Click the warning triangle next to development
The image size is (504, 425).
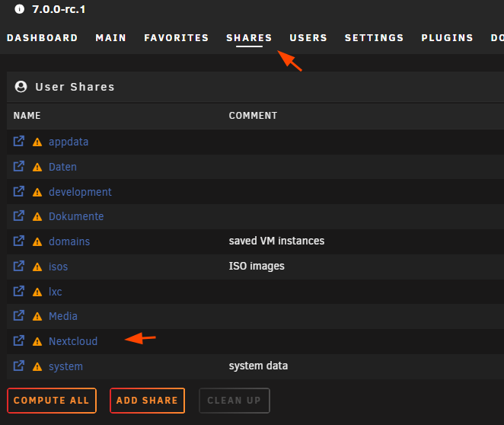click(x=37, y=192)
